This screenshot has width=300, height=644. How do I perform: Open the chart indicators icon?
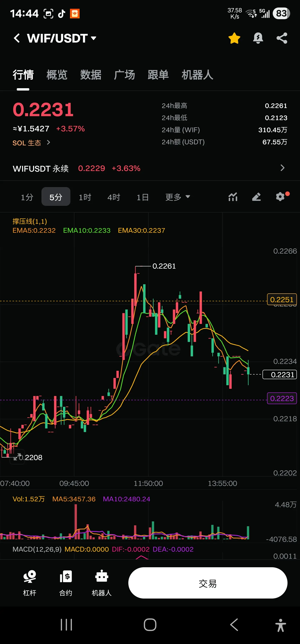[x=233, y=197]
